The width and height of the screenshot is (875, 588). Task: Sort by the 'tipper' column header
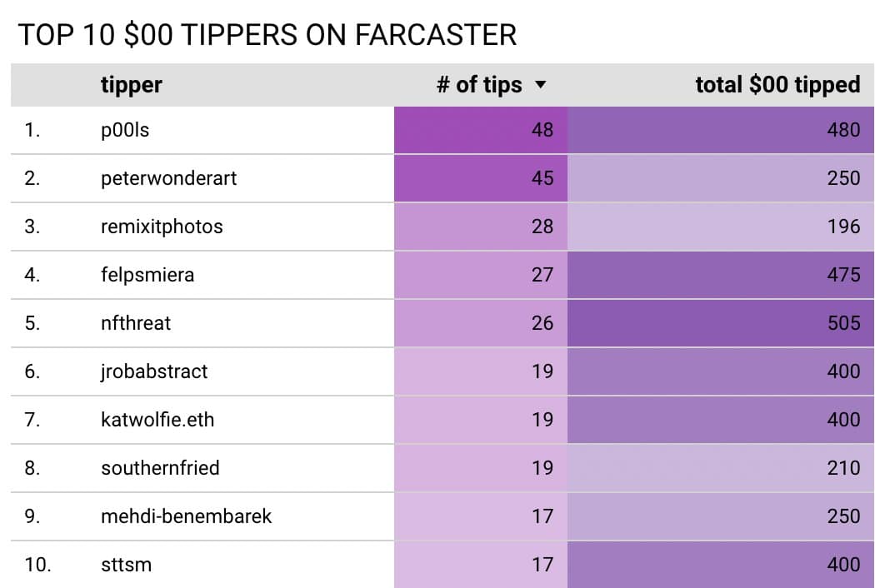click(x=131, y=85)
